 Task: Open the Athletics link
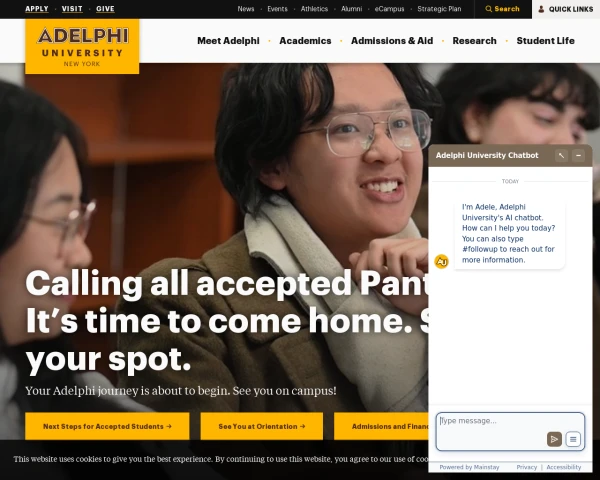pyautogui.click(x=314, y=9)
